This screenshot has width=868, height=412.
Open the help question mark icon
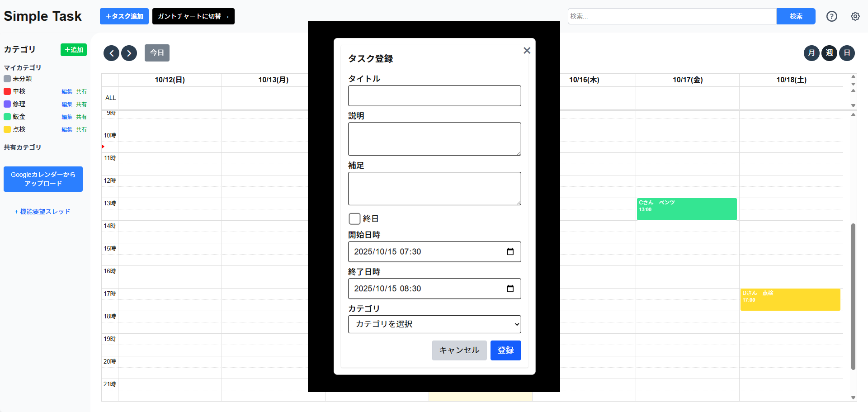[832, 16]
